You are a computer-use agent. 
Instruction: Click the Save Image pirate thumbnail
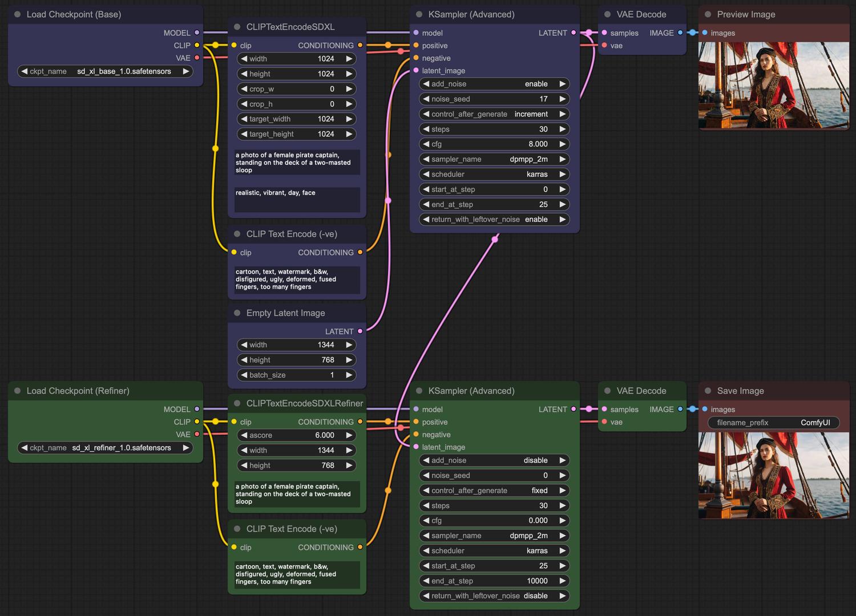point(774,475)
